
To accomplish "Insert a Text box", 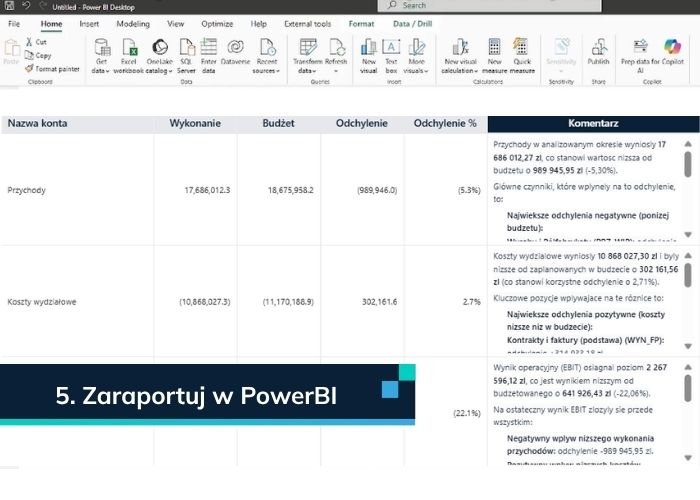I will click(x=391, y=56).
